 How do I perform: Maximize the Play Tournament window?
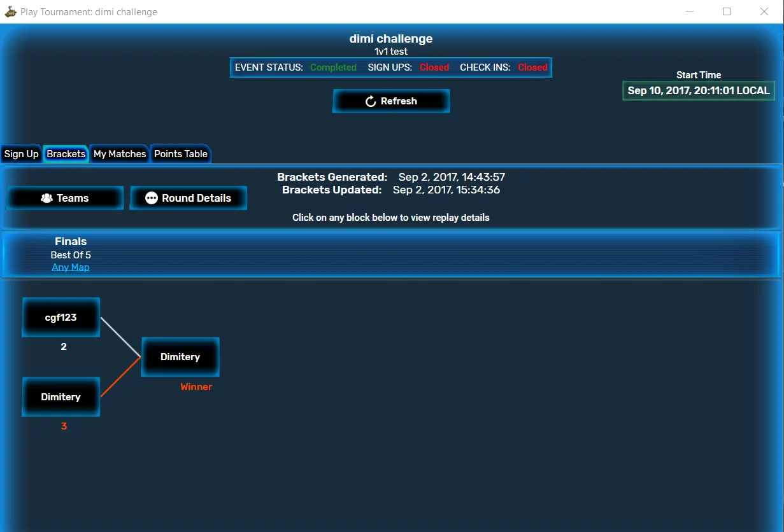(x=727, y=11)
